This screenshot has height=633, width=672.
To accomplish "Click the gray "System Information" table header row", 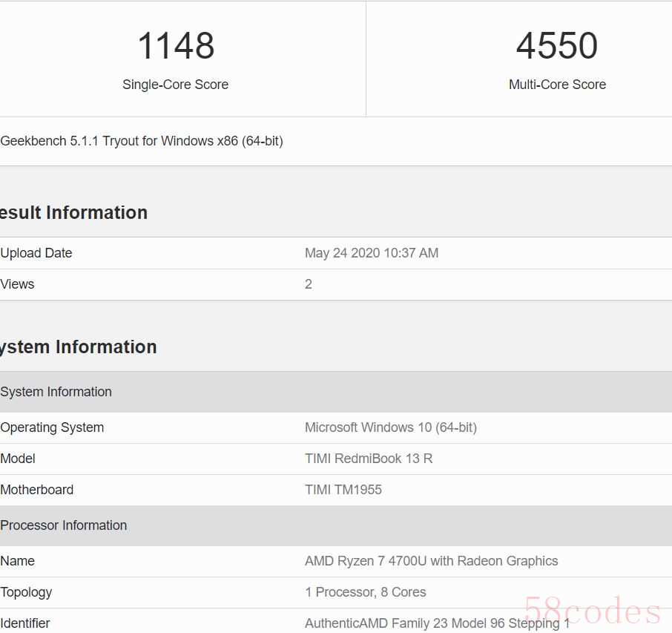I will pos(336,392).
